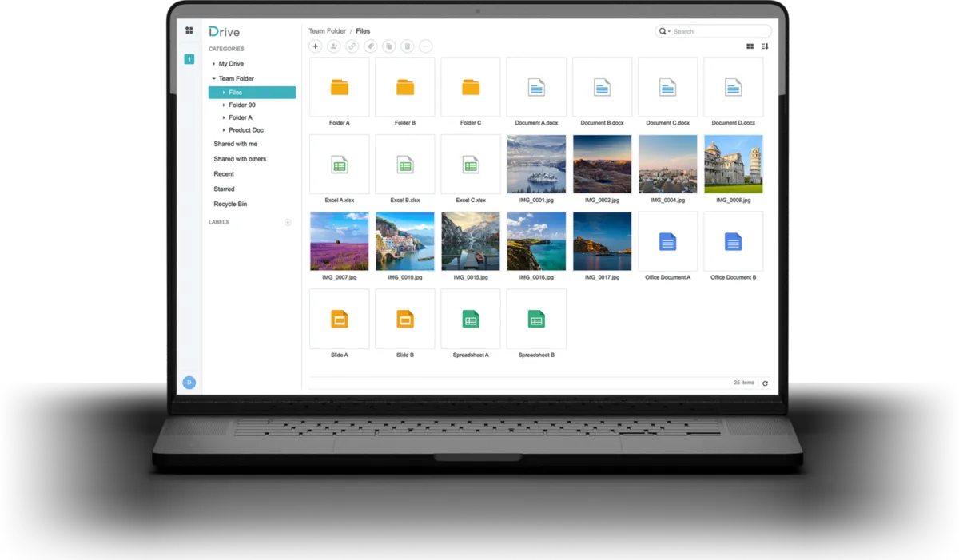Select Team Folder in sidebar
Image resolution: width=959 pixels, height=560 pixels.
click(237, 78)
